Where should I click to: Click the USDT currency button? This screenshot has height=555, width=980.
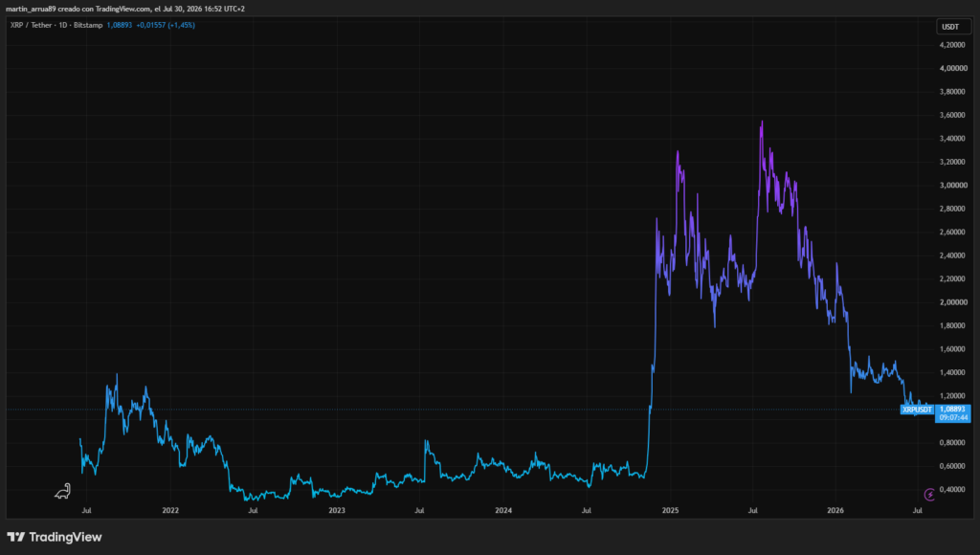click(x=952, y=26)
